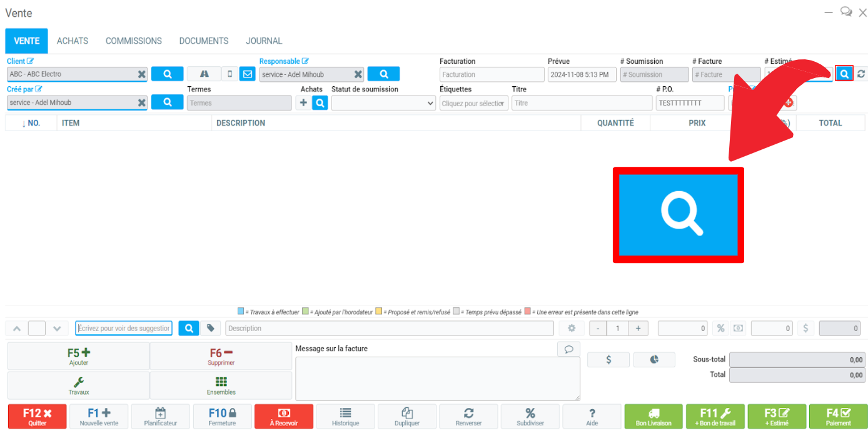This screenshot has width=868, height=431.
Task: Open the Statut de soumission dropdown
Action: [383, 103]
